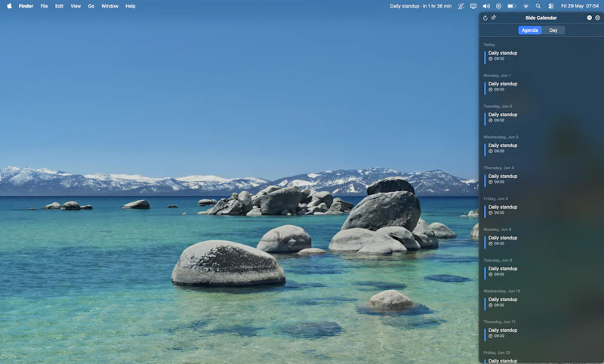Switch to the Day view

pos(553,30)
